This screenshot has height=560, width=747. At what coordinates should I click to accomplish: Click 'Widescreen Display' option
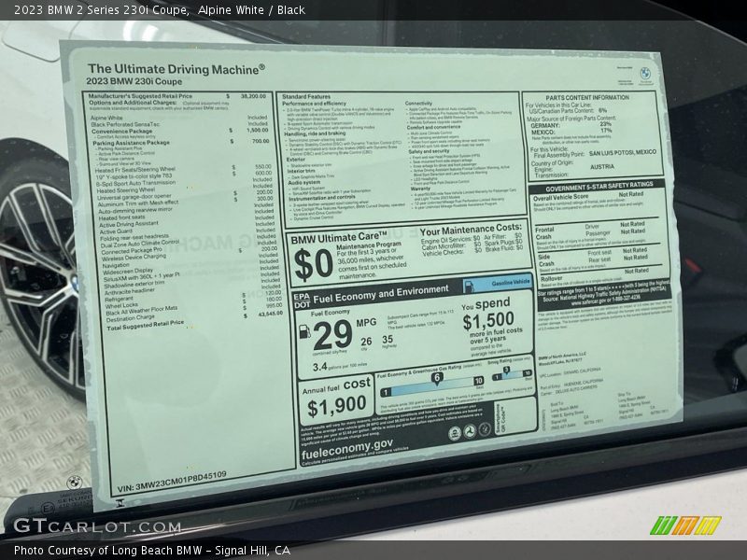click(x=128, y=271)
